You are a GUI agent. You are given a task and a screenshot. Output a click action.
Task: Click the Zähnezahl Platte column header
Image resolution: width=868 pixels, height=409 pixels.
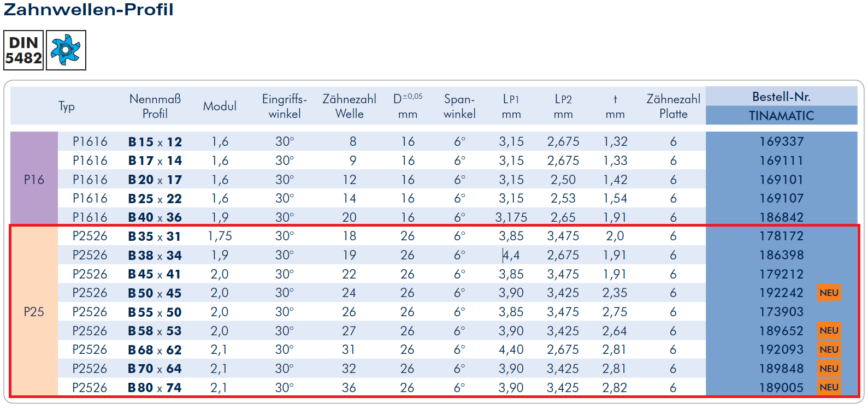coord(674,106)
